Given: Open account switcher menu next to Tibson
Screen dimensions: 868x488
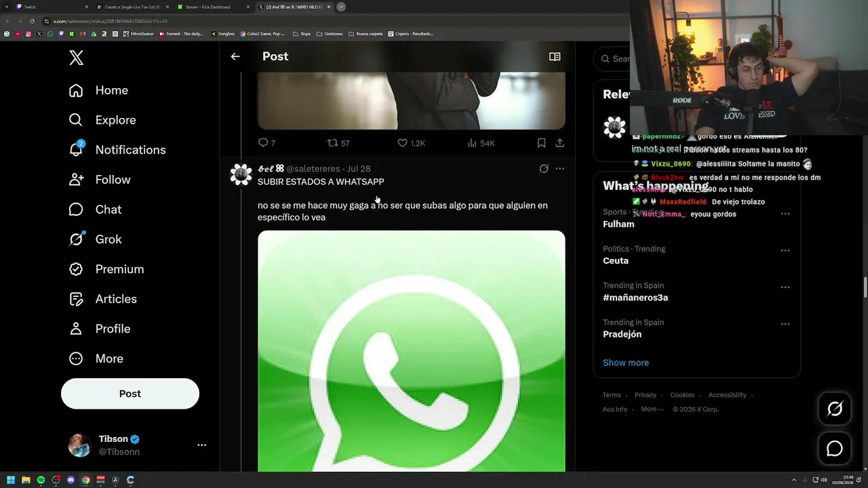Looking at the screenshot, I should coord(201,445).
